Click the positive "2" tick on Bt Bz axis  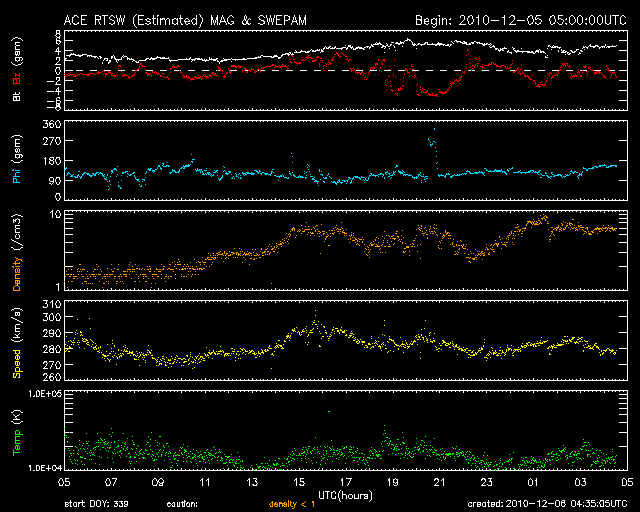(58, 61)
